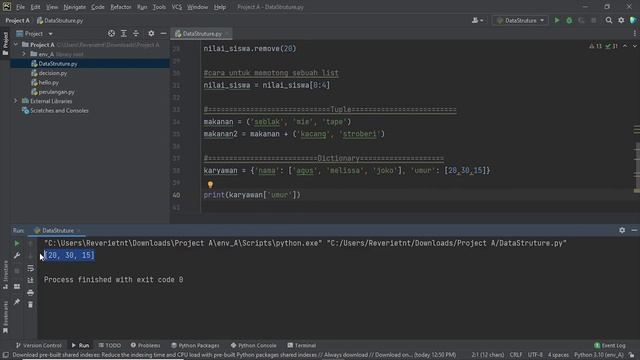
Task: Toggle soft-wrap in the Run console
Action: [x=31, y=268]
